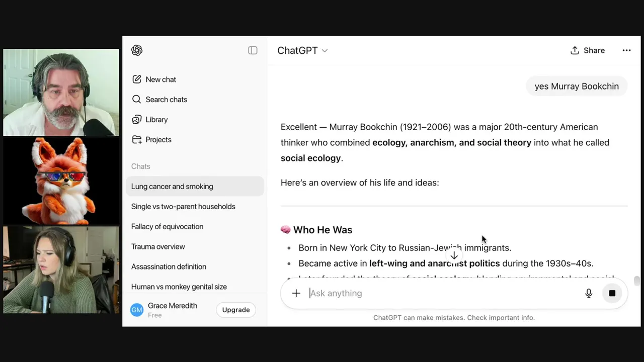This screenshot has width=644, height=362.
Task: Click the Upgrade button
Action: [236, 310]
